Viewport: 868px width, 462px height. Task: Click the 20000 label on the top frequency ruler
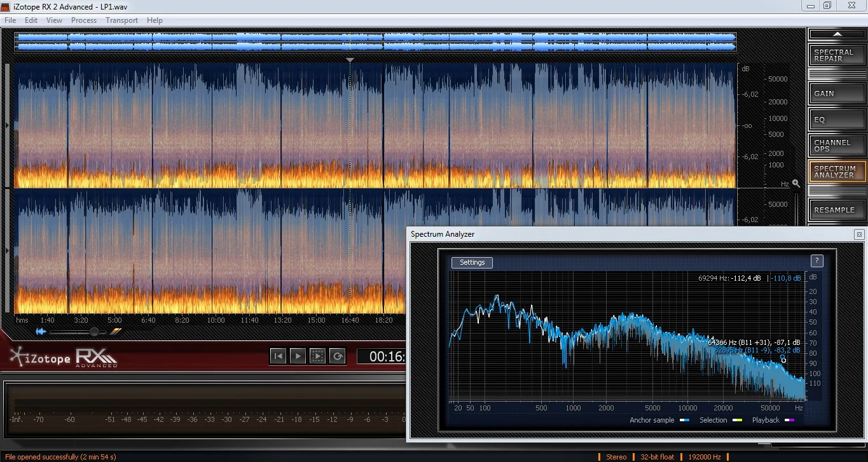coord(778,102)
